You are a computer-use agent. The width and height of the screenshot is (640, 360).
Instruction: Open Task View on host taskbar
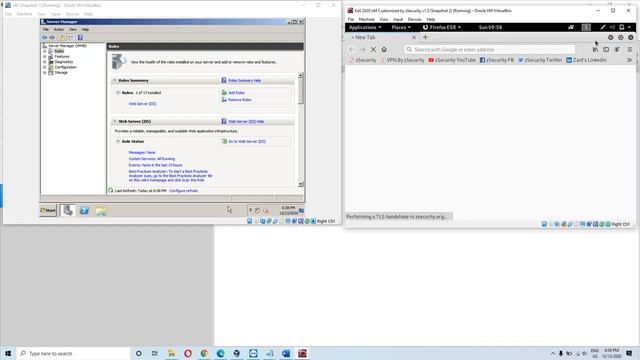(155, 353)
